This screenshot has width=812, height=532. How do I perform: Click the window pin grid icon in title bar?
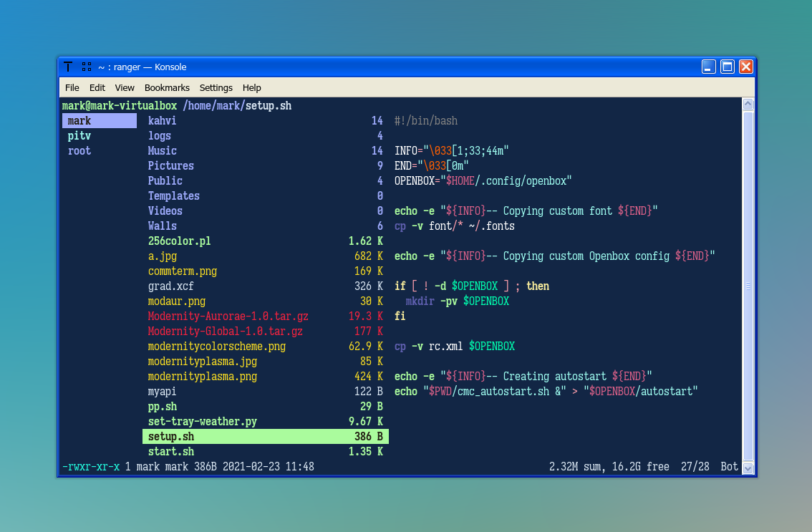click(87, 67)
